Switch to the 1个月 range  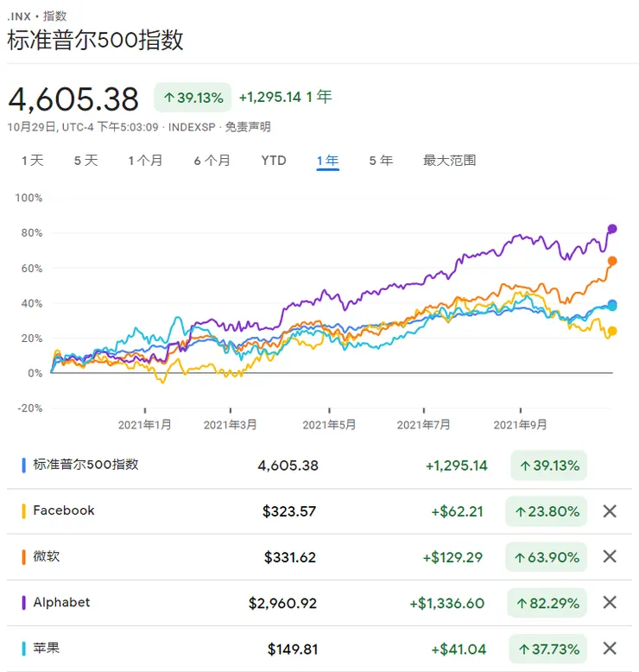coord(145,161)
